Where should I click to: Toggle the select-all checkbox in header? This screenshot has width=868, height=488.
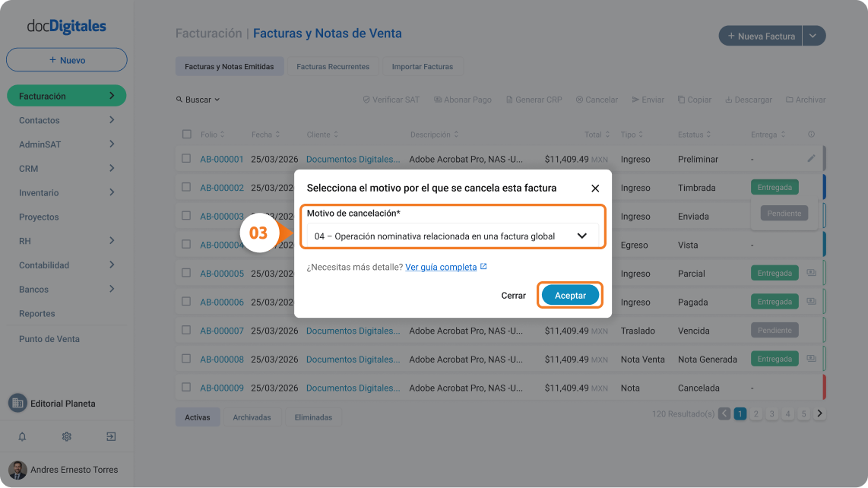(186, 134)
